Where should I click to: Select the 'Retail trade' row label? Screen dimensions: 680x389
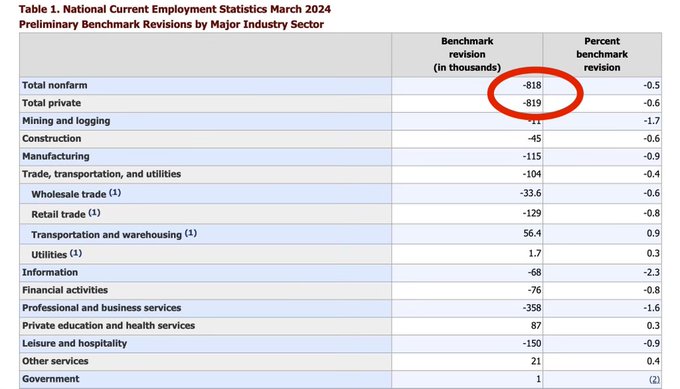59,215
